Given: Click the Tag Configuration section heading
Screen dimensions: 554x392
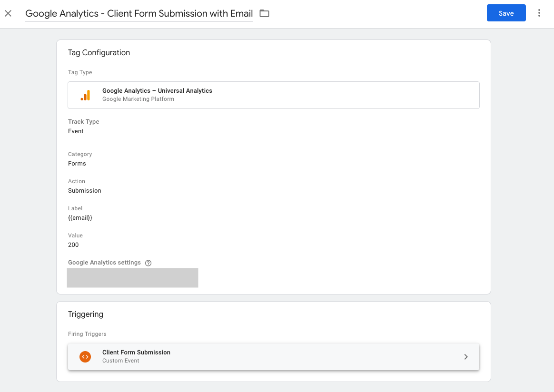Looking at the screenshot, I should [99, 53].
